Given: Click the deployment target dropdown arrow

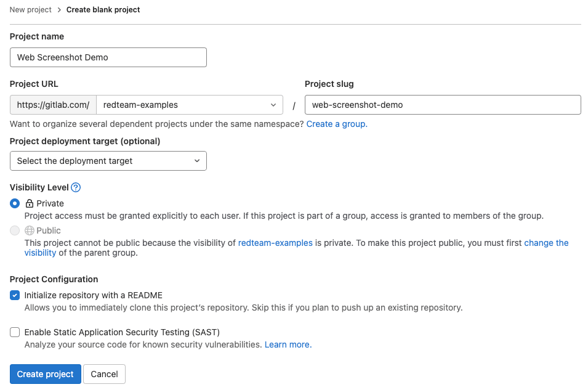Looking at the screenshot, I should pos(197,161).
